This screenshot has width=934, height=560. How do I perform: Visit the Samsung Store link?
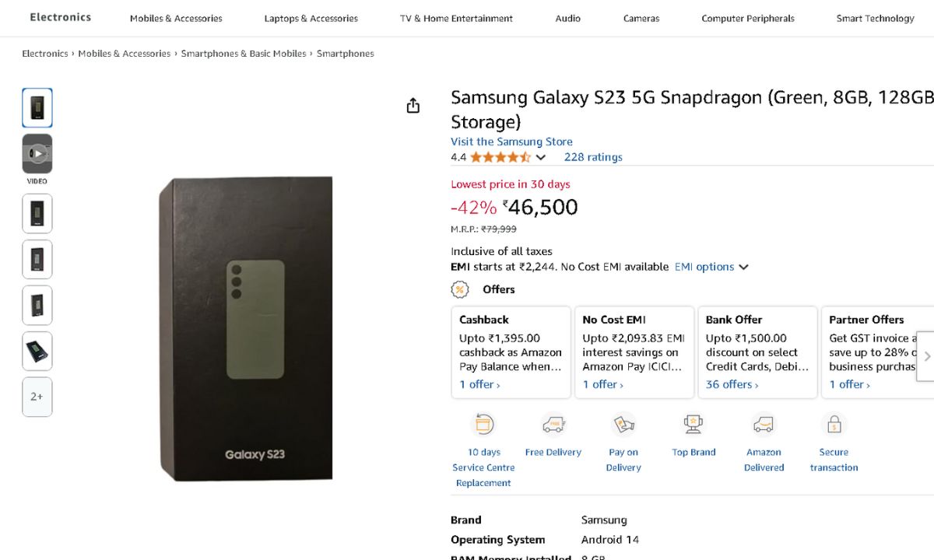pos(511,142)
